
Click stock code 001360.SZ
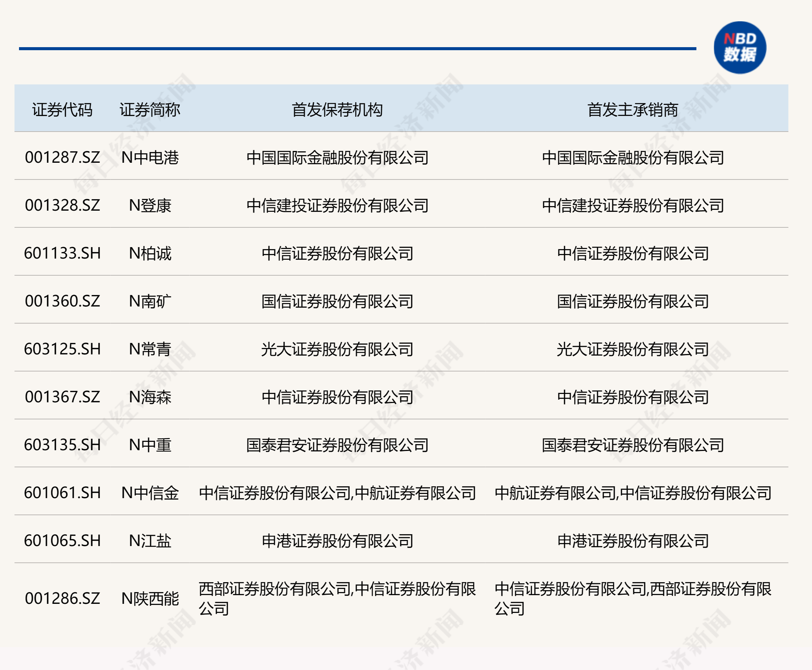pos(62,301)
